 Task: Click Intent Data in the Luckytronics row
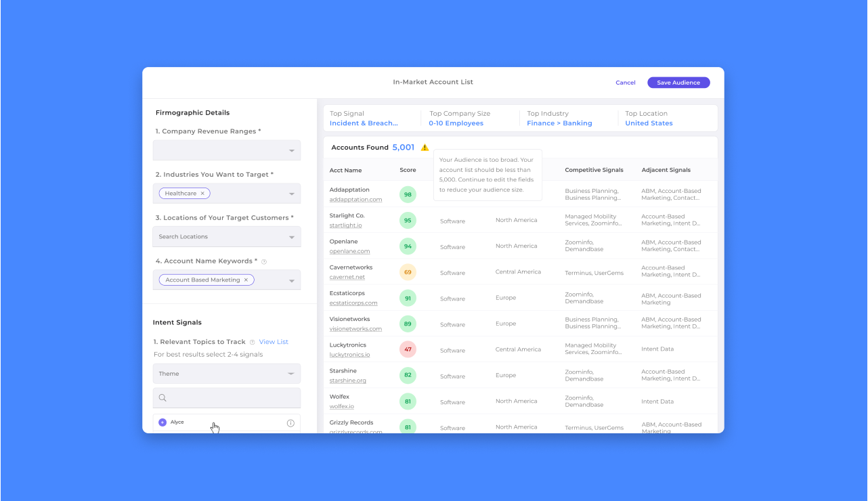coord(657,349)
